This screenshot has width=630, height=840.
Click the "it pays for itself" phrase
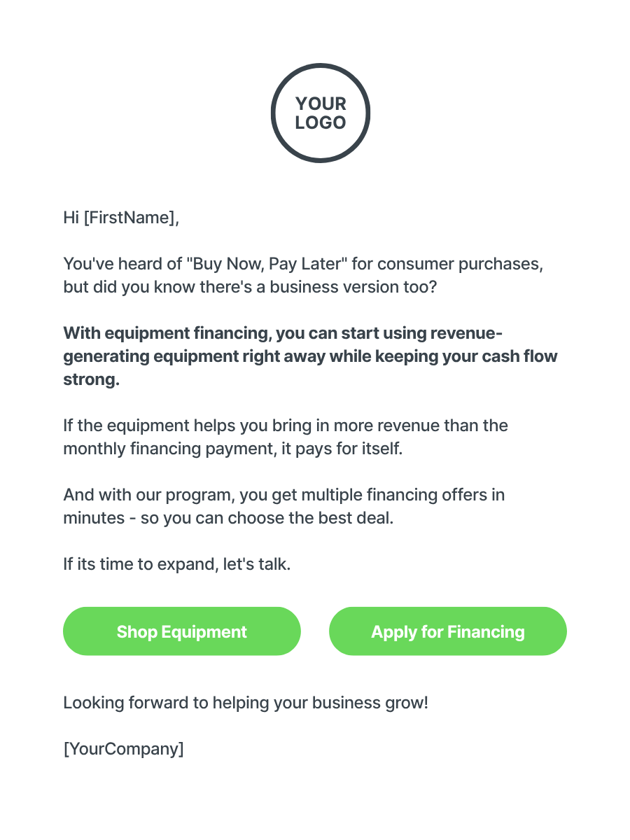[342, 449]
